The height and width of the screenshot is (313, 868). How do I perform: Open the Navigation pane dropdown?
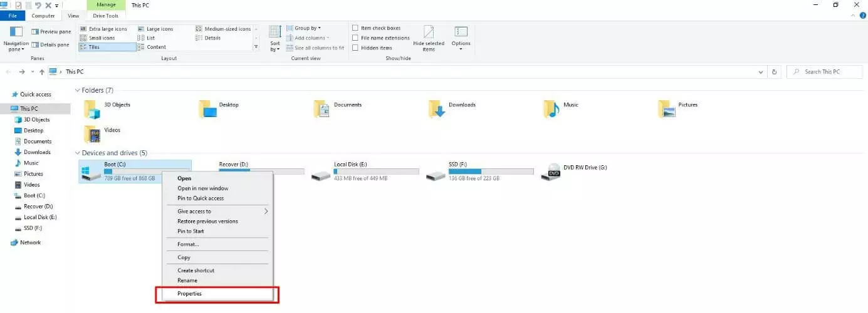[x=16, y=38]
